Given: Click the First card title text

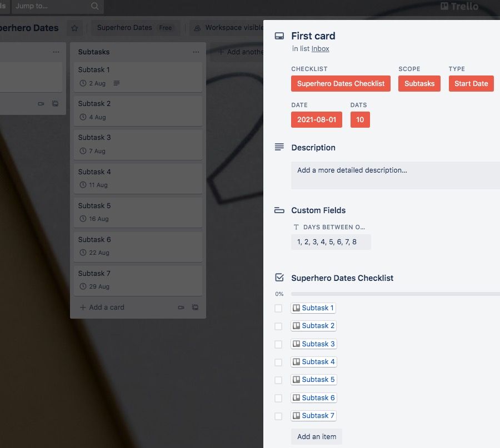Looking at the screenshot, I should (x=313, y=36).
